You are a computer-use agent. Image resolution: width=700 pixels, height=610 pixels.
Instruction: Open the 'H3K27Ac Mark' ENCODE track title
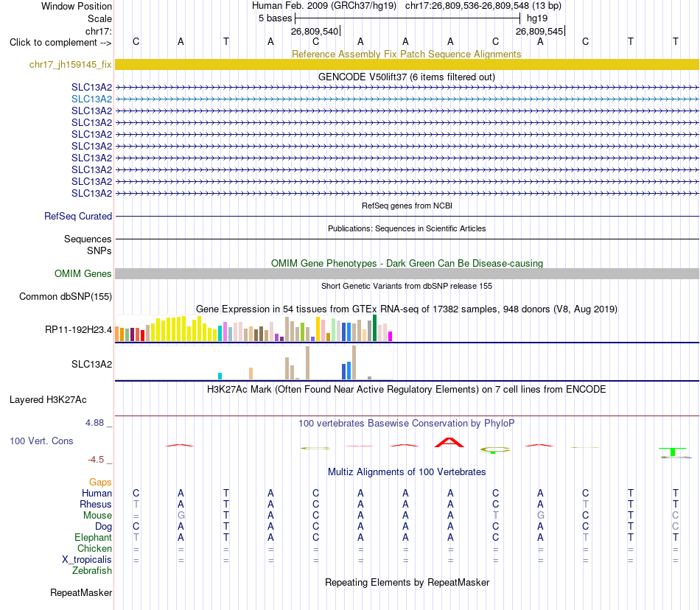[406, 389]
